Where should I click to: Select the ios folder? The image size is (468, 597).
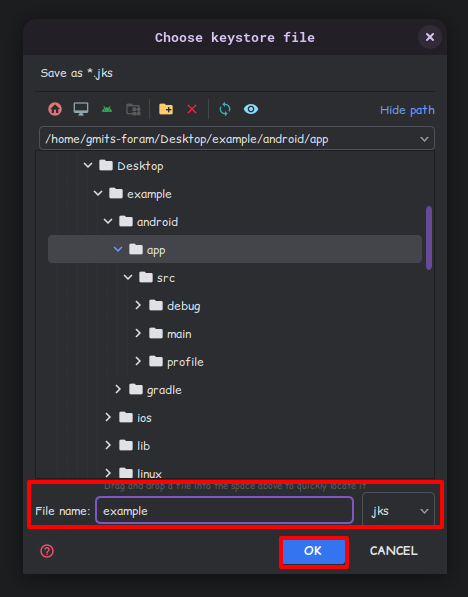coord(144,418)
